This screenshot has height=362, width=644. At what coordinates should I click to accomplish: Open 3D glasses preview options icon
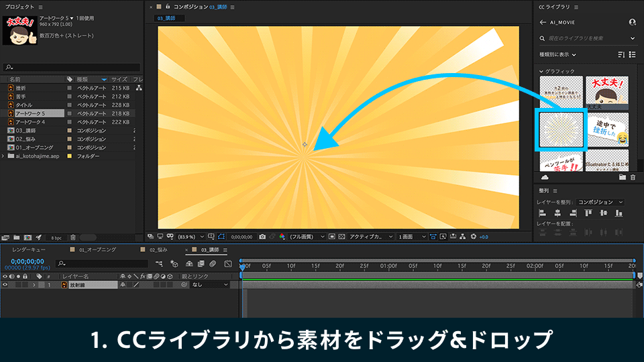(170, 237)
